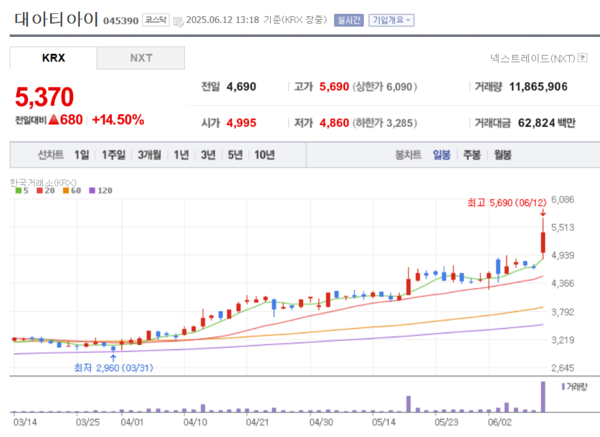Click the previous close value 4,690
600x437 pixels.
click(241, 87)
